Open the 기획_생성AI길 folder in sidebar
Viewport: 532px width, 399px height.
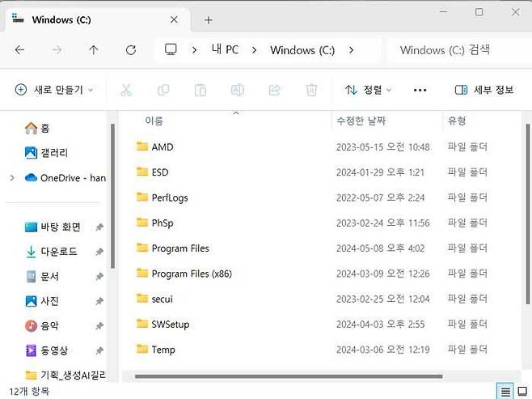(65, 375)
